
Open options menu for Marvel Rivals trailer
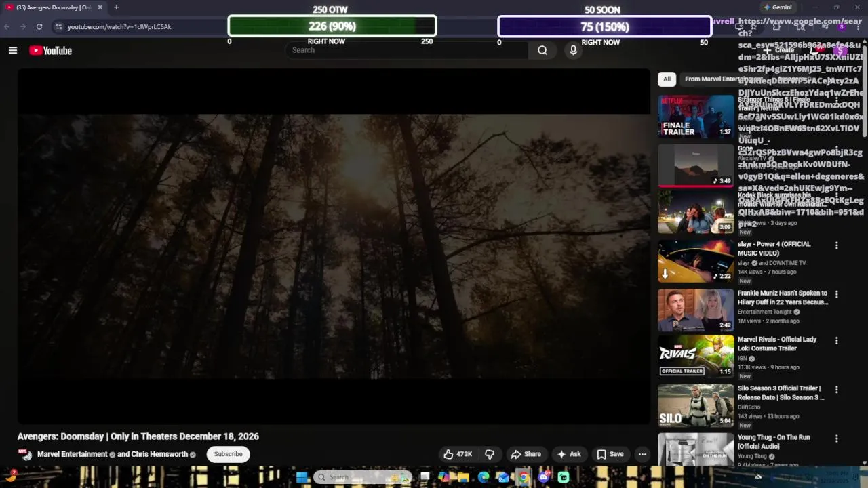[x=836, y=340]
